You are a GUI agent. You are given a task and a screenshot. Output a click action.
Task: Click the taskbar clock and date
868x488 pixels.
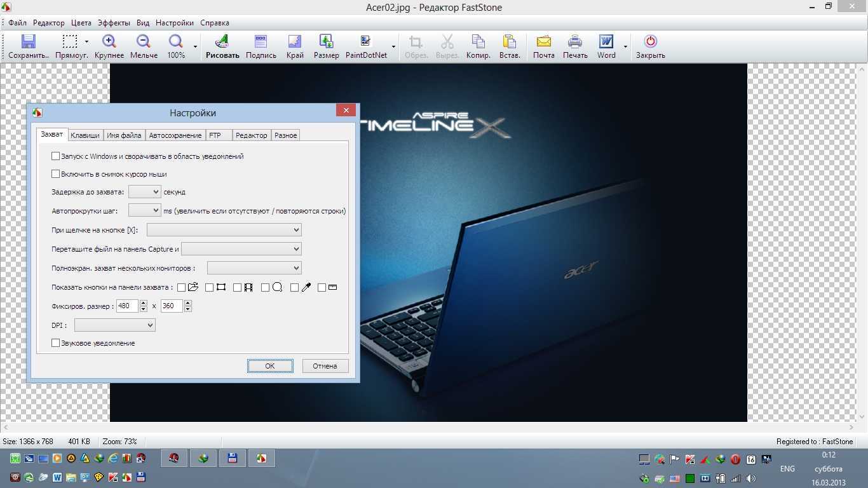point(829,469)
